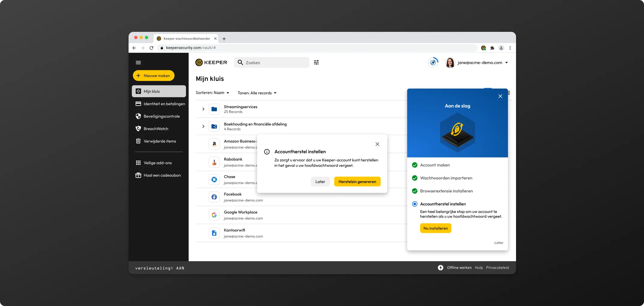
Task: Open a new browser tab
Action: [x=224, y=39]
